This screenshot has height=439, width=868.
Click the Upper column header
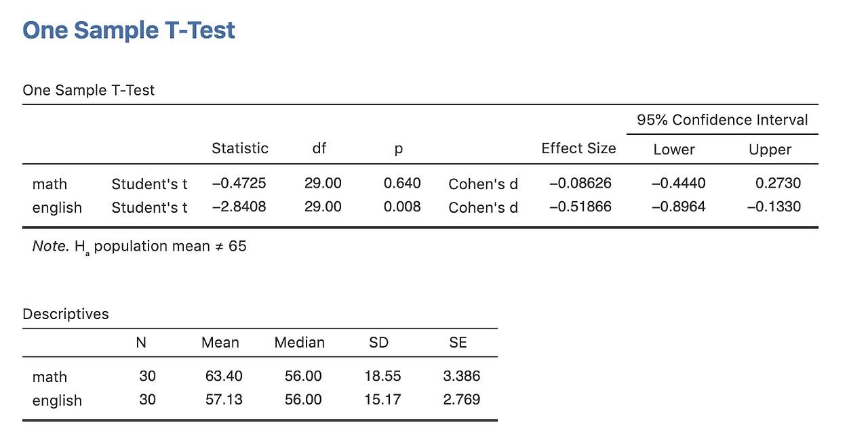770,149
